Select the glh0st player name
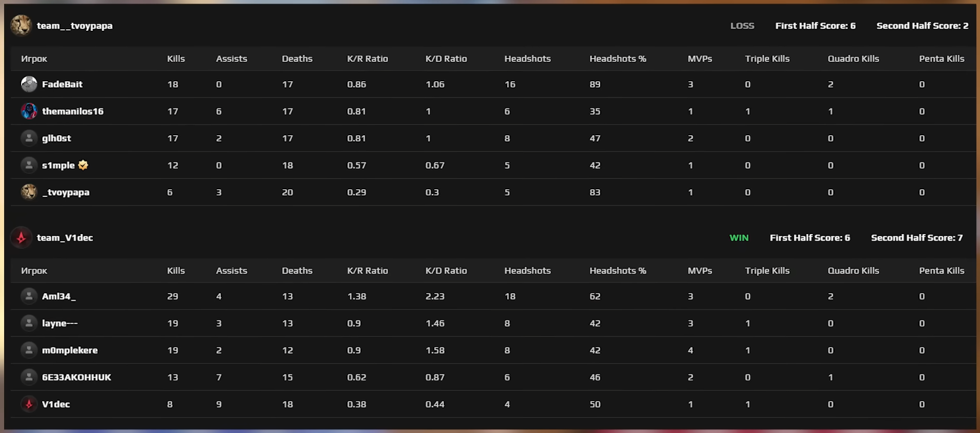 [x=57, y=138]
